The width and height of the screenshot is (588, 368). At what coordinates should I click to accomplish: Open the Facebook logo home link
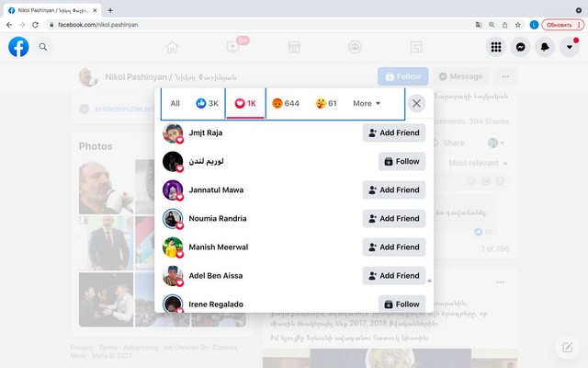[18, 47]
